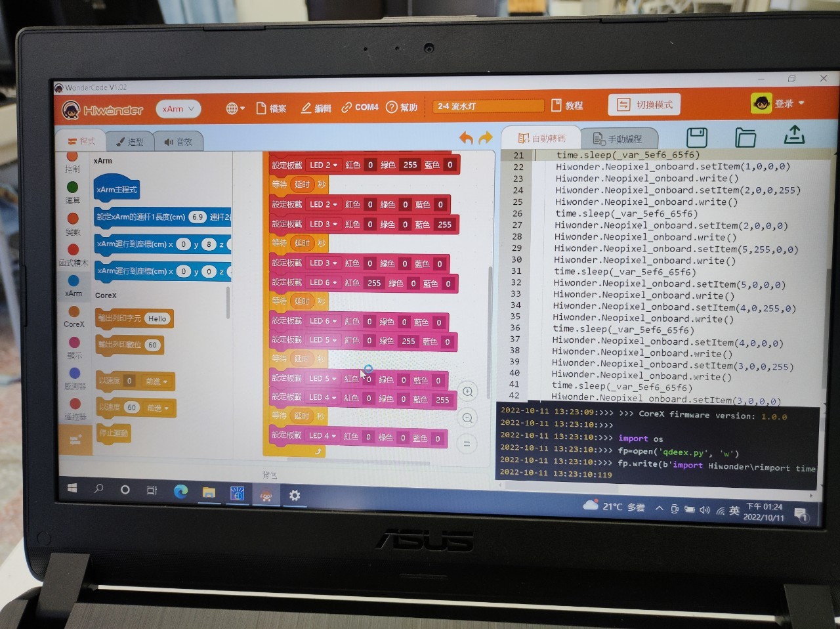Open the xArm device dropdown
840x629 pixels.
tap(178, 109)
